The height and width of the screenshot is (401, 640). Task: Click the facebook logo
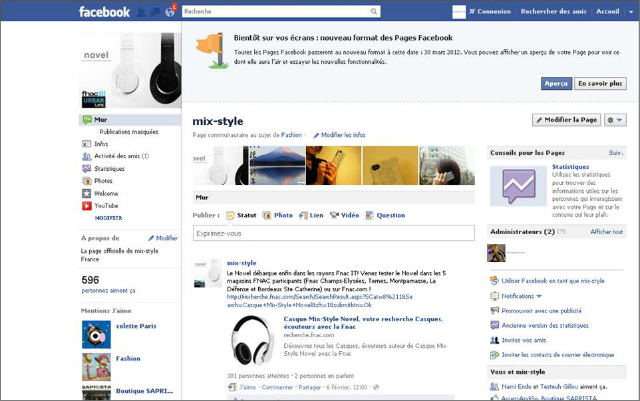click(104, 12)
